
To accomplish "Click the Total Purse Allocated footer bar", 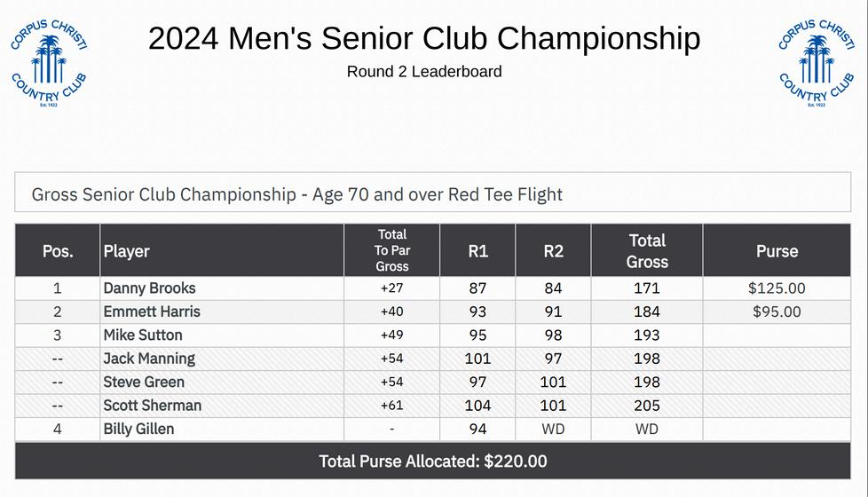I will [433, 461].
